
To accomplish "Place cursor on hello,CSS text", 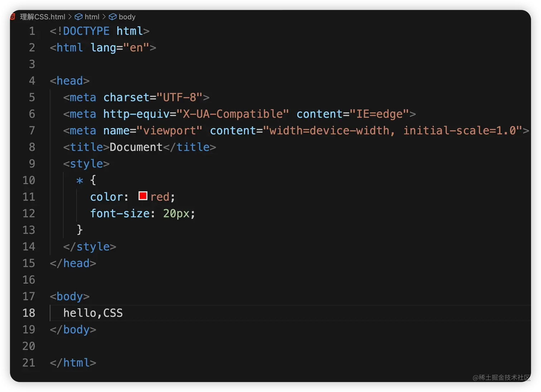I will coord(93,313).
